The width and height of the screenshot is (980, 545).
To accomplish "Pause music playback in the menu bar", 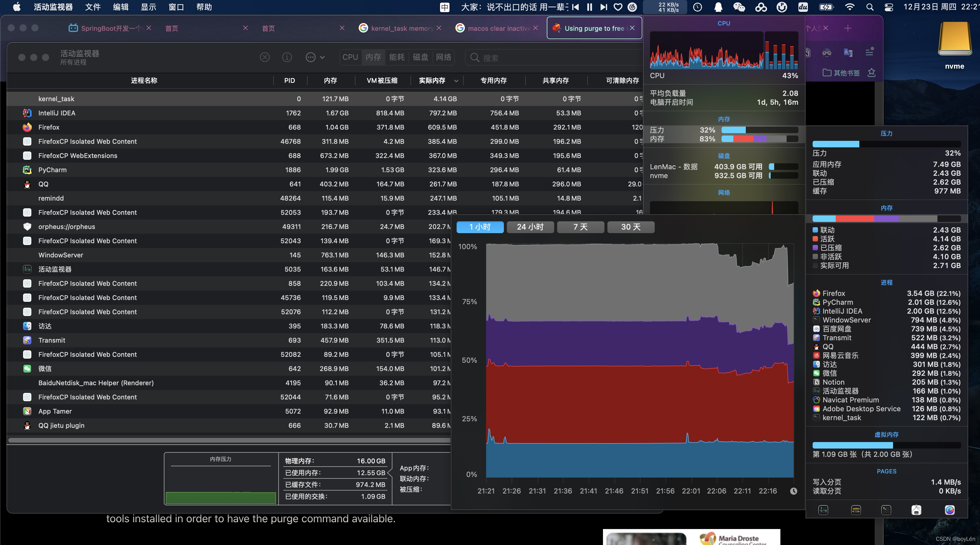I will (x=589, y=7).
